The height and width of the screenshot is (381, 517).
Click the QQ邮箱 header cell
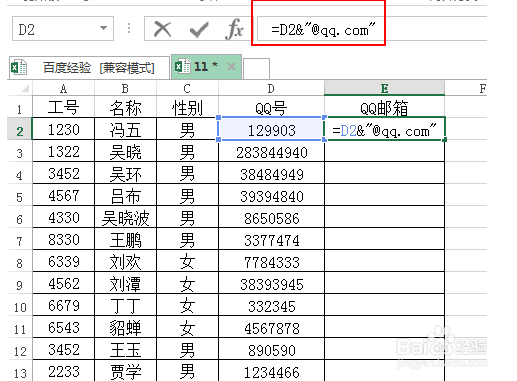click(x=384, y=108)
